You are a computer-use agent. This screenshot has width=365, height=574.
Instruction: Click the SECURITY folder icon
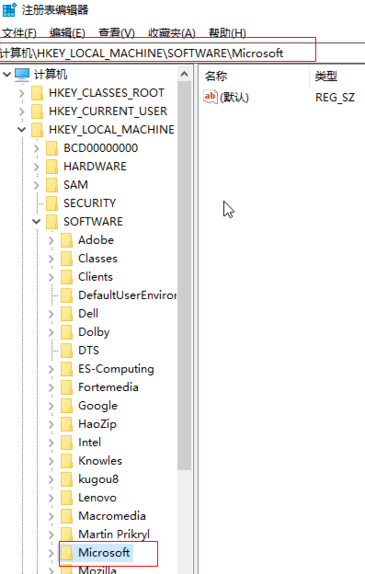[x=52, y=204]
